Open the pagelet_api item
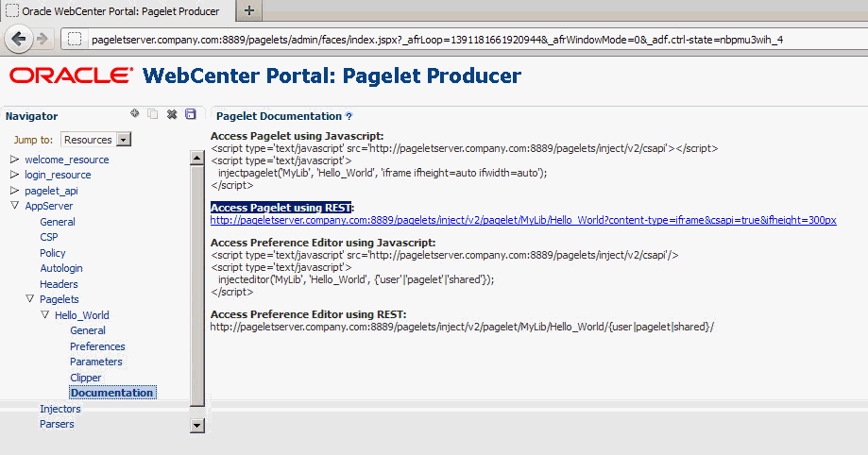The height and width of the screenshot is (455, 868). coord(51,191)
